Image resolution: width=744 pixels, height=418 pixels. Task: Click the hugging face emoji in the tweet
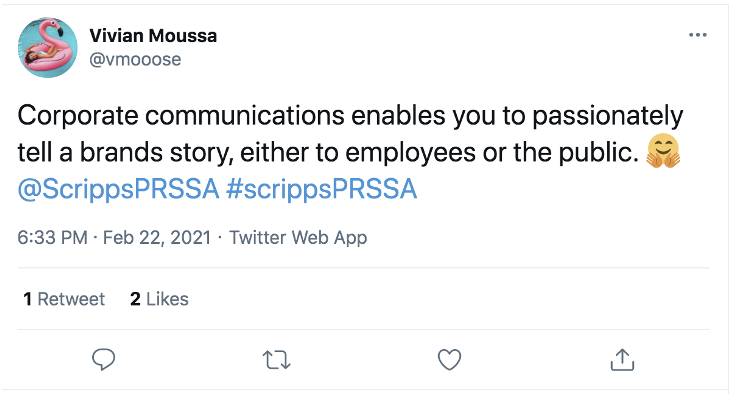(663, 152)
